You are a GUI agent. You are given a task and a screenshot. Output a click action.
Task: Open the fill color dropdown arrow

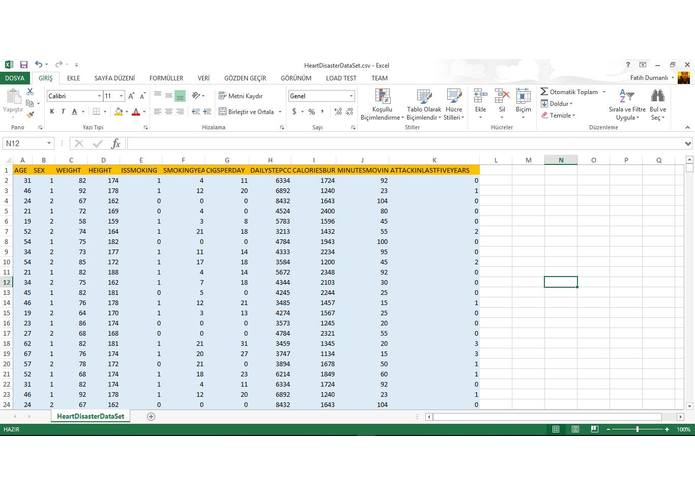(126, 112)
